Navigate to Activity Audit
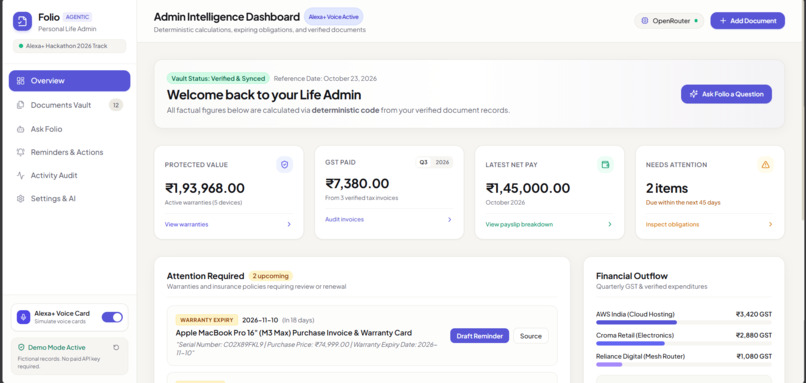806x383 pixels. [69, 175]
